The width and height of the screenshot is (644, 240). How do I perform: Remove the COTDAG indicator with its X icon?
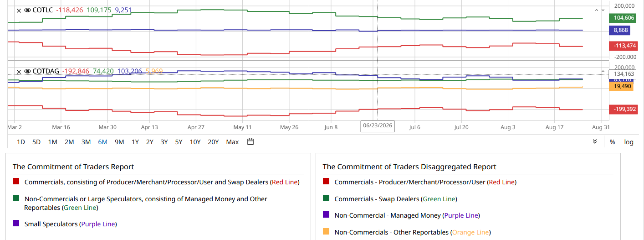tap(19, 72)
